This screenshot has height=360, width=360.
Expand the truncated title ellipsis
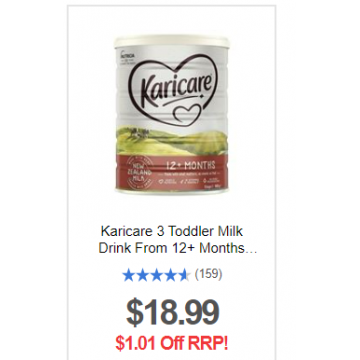251,252
